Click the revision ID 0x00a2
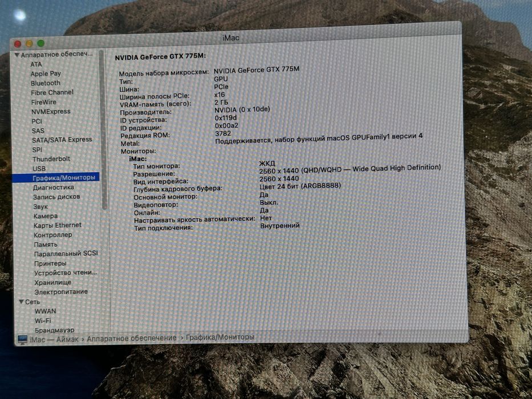Screen dimensions: 532x399 (226, 125)
